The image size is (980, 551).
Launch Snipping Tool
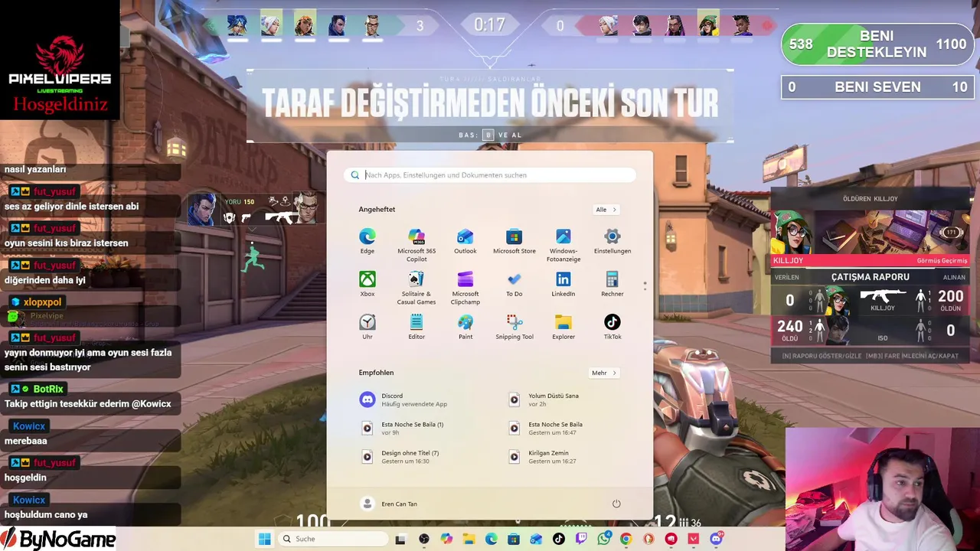click(514, 327)
